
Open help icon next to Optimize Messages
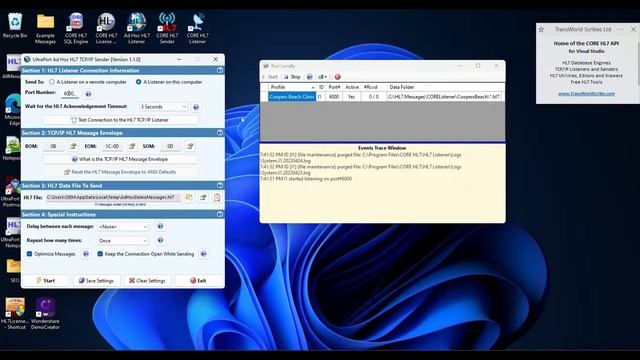click(x=86, y=254)
